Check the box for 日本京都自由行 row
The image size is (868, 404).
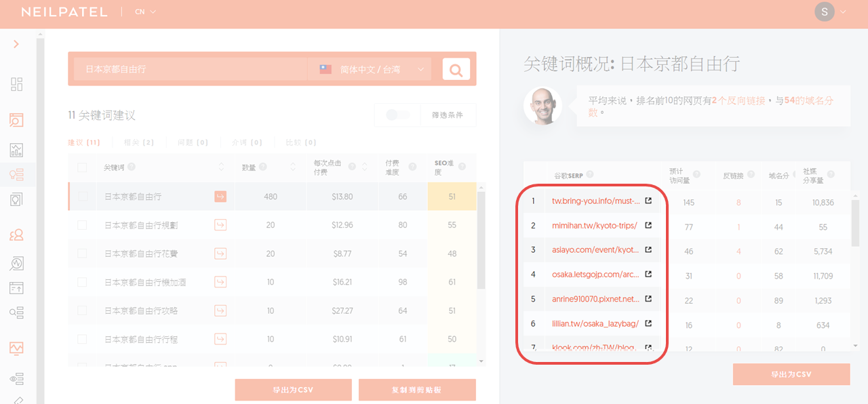point(83,197)
